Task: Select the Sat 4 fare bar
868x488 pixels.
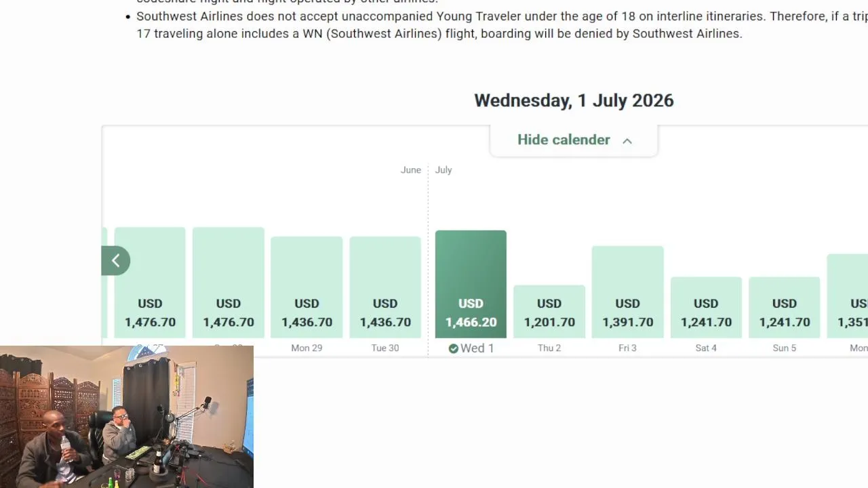Action: point(706,308)
